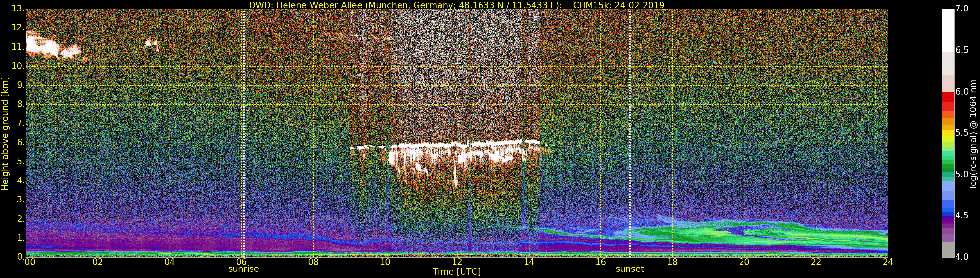
Task: Click the '6.0' colorbar tick label
Action: tap(962, 91)
